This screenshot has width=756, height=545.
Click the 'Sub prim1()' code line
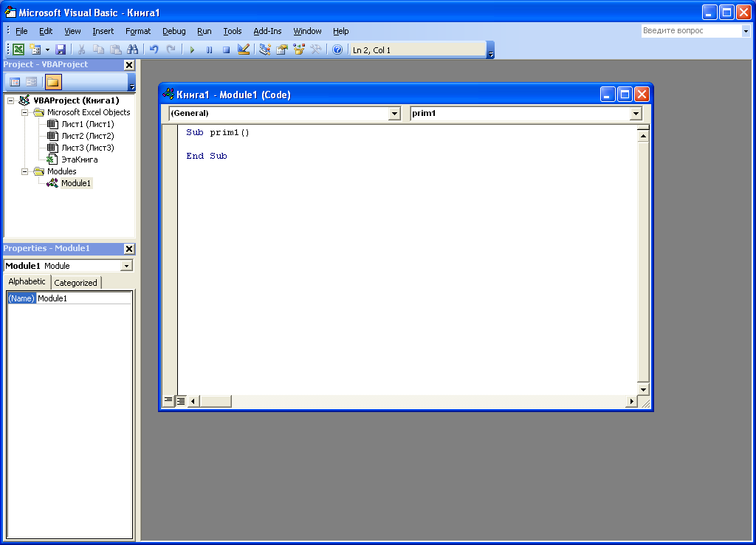(218, 133)
